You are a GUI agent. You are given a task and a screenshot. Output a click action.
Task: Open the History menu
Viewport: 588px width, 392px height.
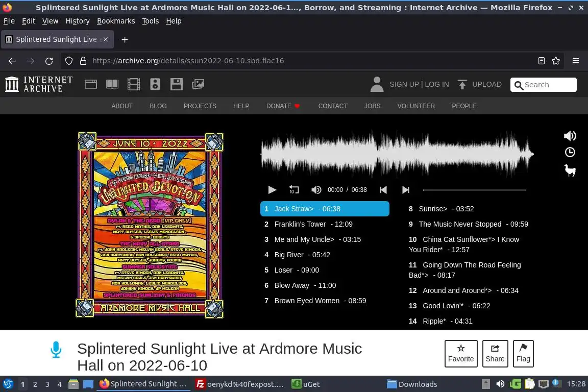[x=78, y=21]
